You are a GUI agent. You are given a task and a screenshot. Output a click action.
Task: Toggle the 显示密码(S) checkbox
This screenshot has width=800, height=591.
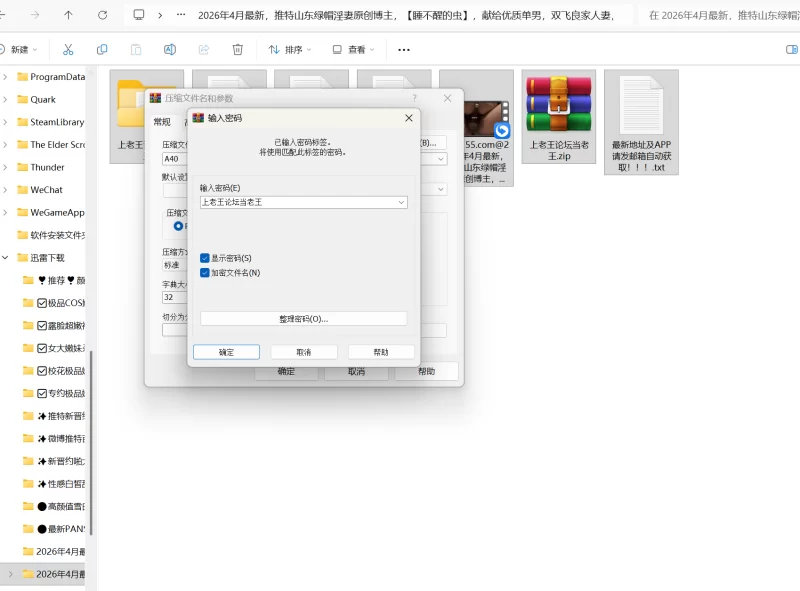pos(205,258)
